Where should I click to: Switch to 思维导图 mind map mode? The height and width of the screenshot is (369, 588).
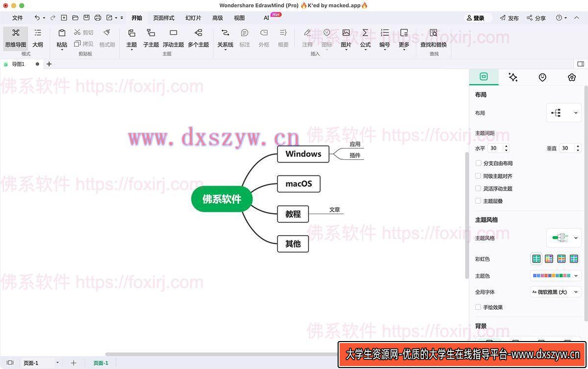(x=16, y=38)
